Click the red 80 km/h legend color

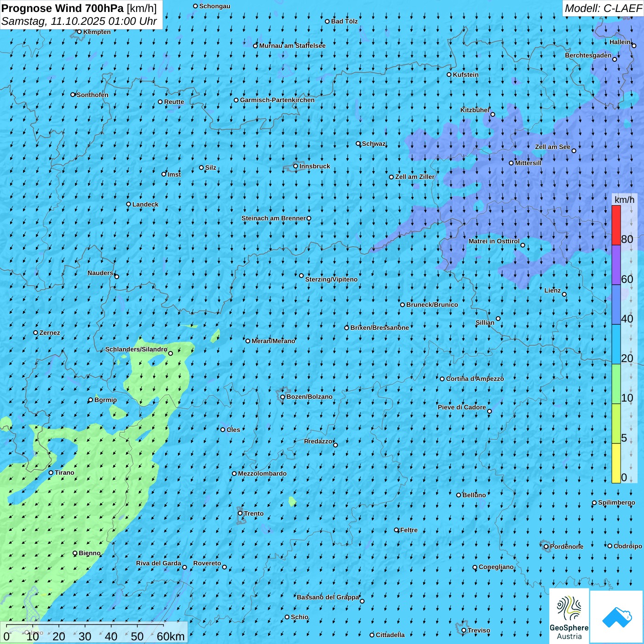tap(616, 225)
